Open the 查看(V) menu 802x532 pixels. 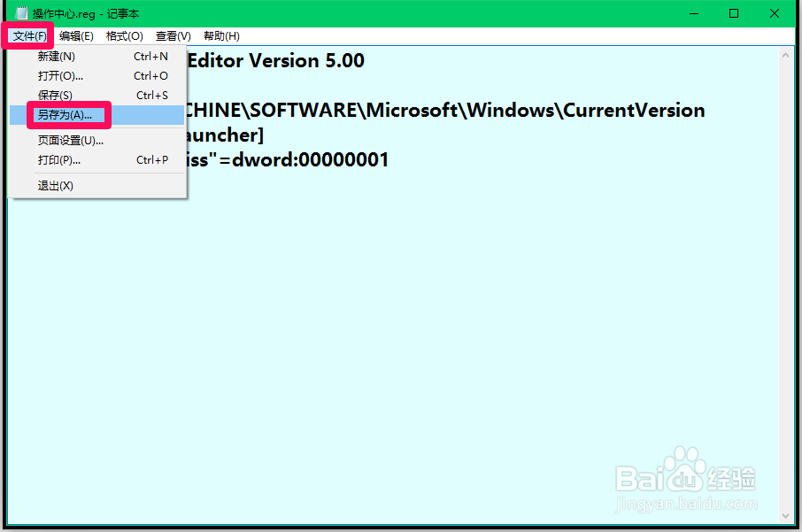[174, 36]
